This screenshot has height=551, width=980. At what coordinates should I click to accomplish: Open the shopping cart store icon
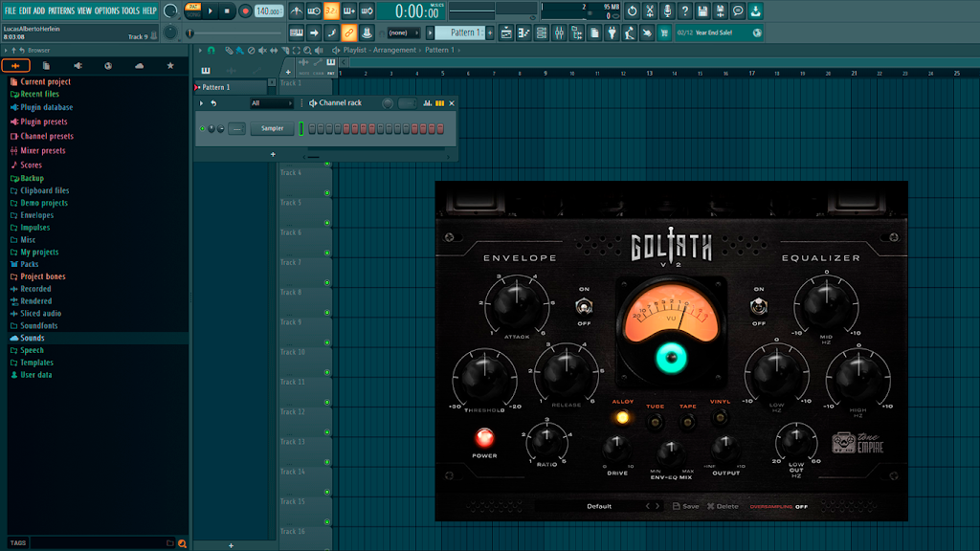664,33
